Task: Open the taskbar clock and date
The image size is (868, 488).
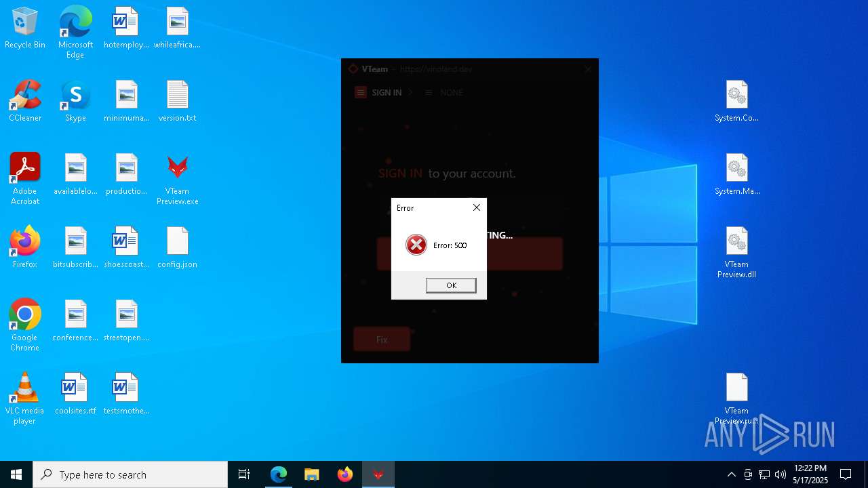Action: [810, 474]
